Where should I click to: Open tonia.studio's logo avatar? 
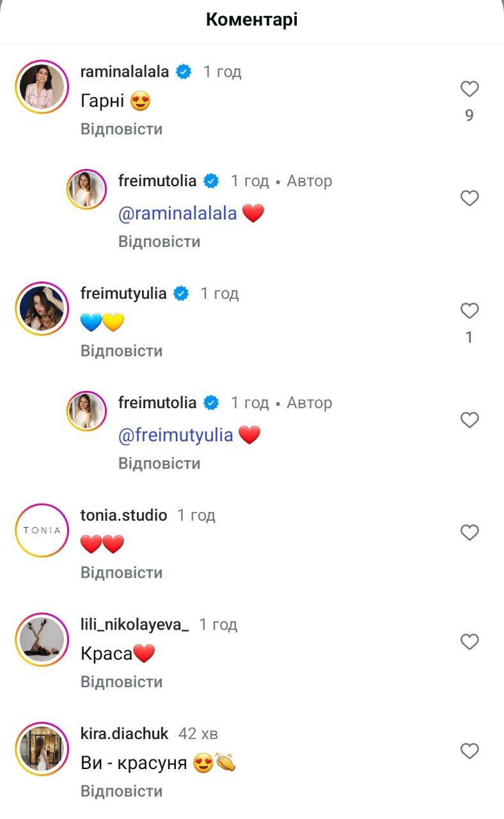pyautogui.click(x=42, y=530)
